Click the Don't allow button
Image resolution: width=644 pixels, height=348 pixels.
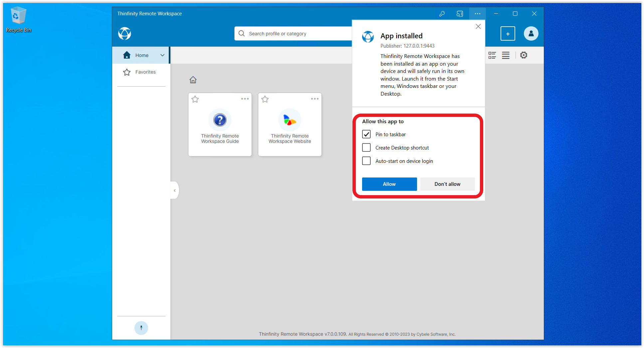(x=447, y=184)
